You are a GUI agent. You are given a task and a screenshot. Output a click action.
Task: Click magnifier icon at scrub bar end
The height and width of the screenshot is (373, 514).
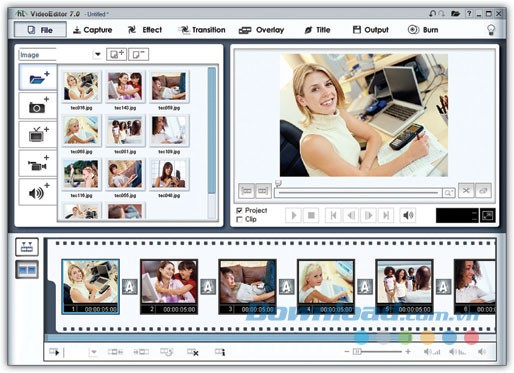point(448,193)
